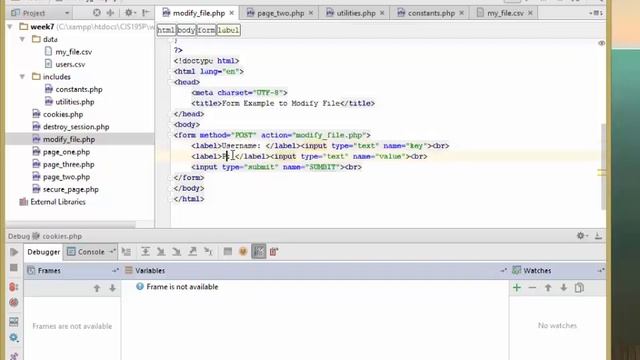
Task: Click the Console tab pin arrow
Action: click(x=112, y=252)
